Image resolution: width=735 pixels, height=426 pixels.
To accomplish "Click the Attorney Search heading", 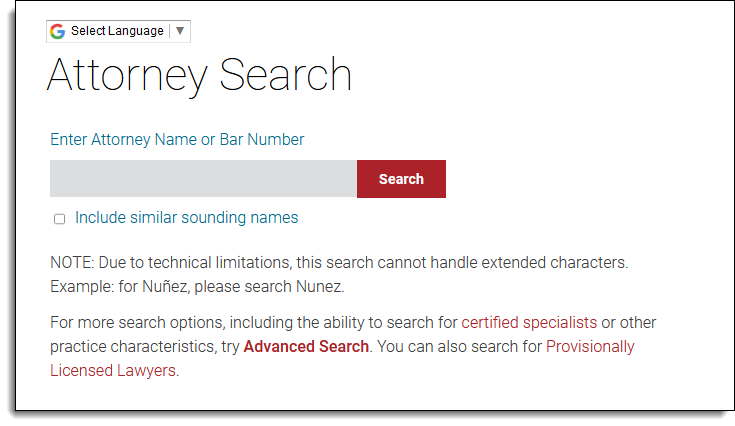I will (199, 76).
